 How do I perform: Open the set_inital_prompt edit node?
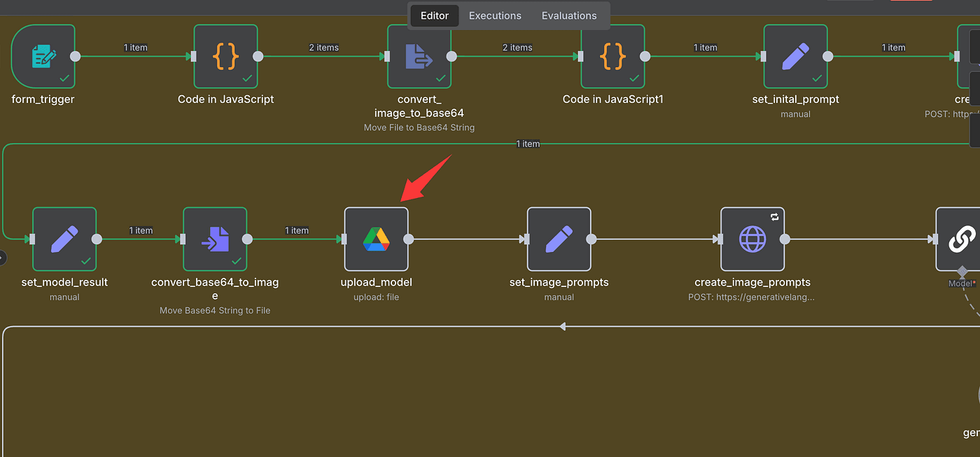pos(795,57)
